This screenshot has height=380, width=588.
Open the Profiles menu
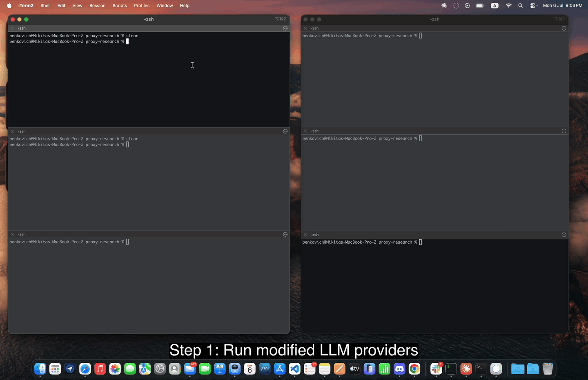tap(142, 6)
